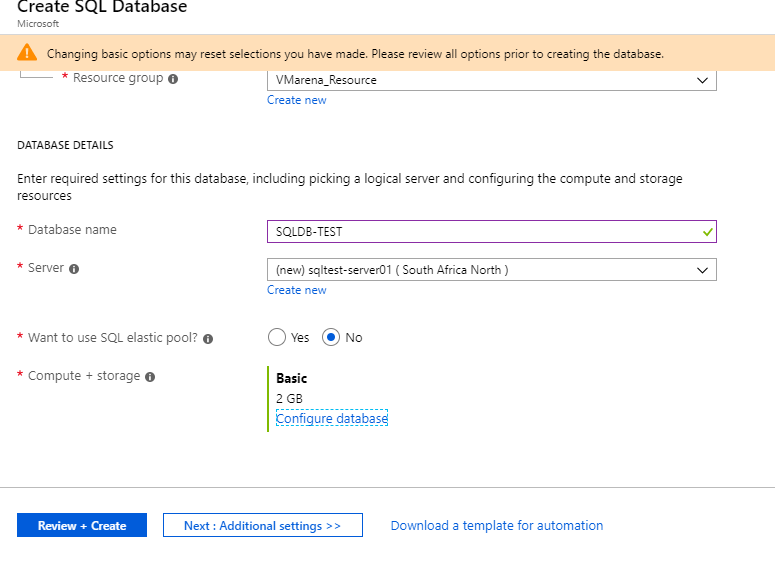The width and height of the screenshot is (775, 562).
Task: Click Create new under Server
Action: click(x=297, y=290)
